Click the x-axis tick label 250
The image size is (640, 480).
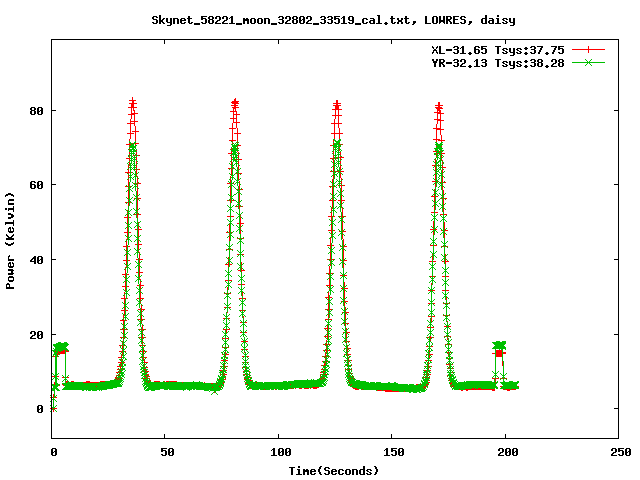(620, 452)
